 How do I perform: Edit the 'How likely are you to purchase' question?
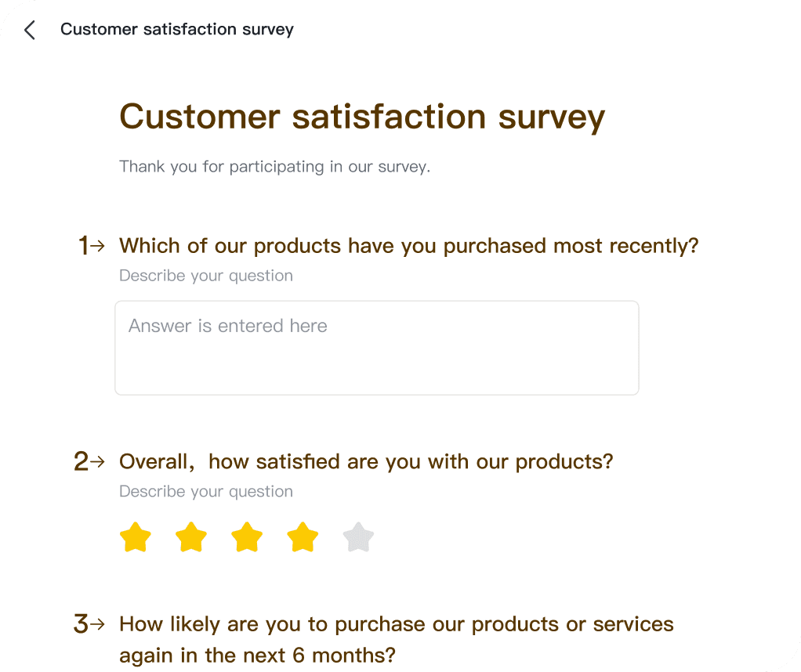[397, 640]
